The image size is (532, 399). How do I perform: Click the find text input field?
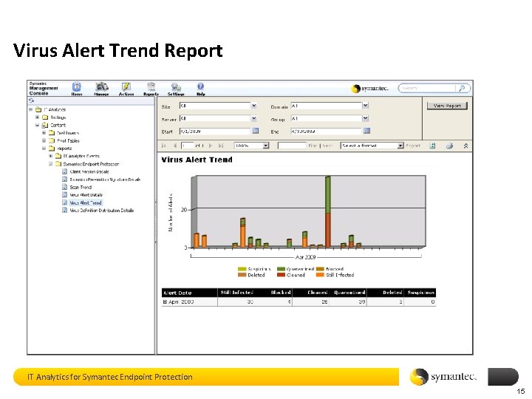point(292,146)
